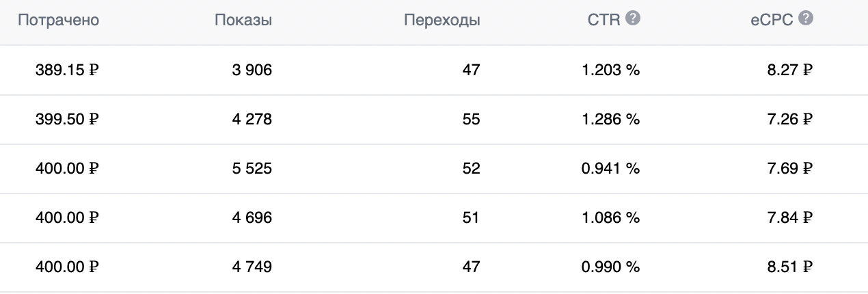Screen dimensions: 868x294
Task: Click the CTR help question mark icon
Action: pyautogui.click(x=633, y=19)
